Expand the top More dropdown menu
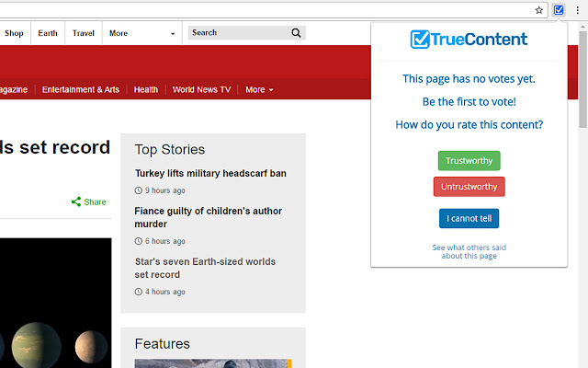The image size is (588, 368). click(x=142, y=33)
